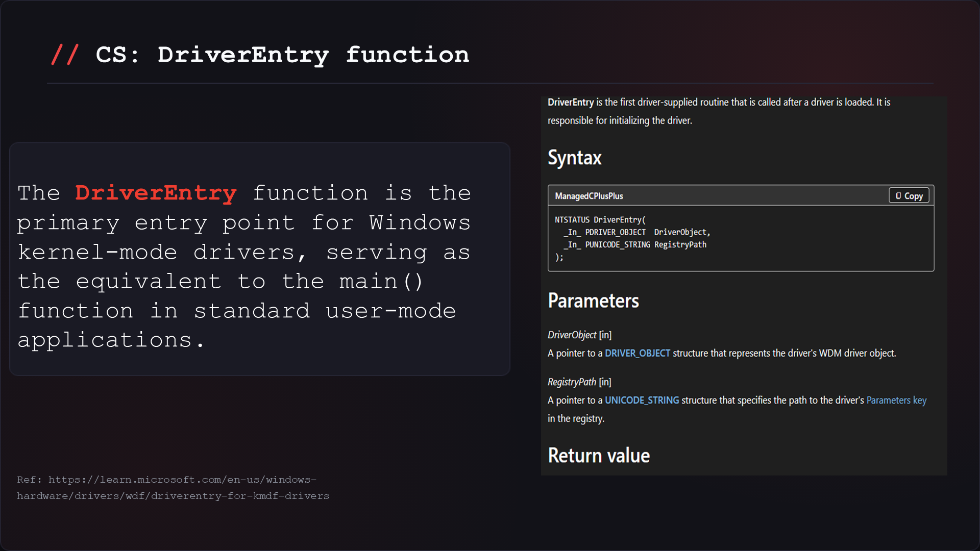Open the UNICODE_STRING link
980x551 pixels.
pyautogui.click(x=642, y=400)
